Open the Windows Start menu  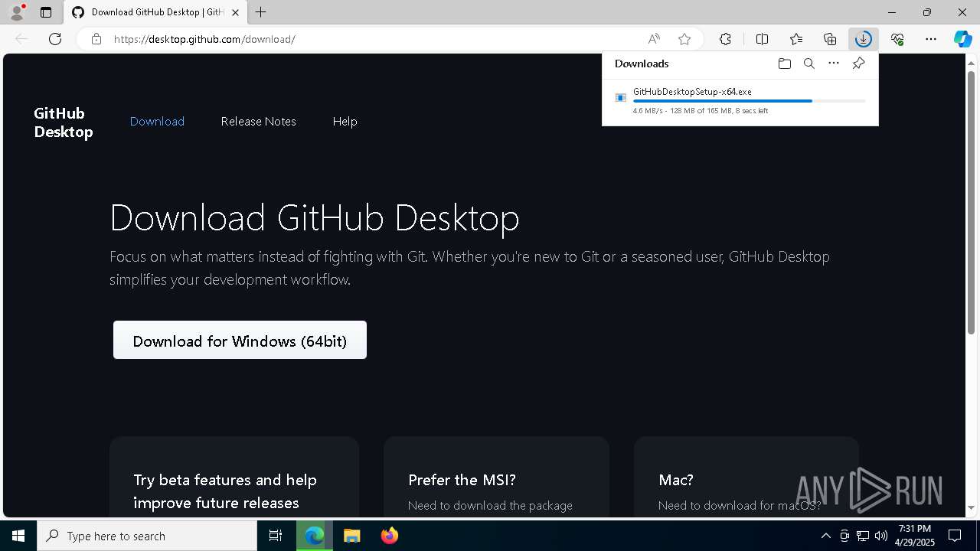18,536
